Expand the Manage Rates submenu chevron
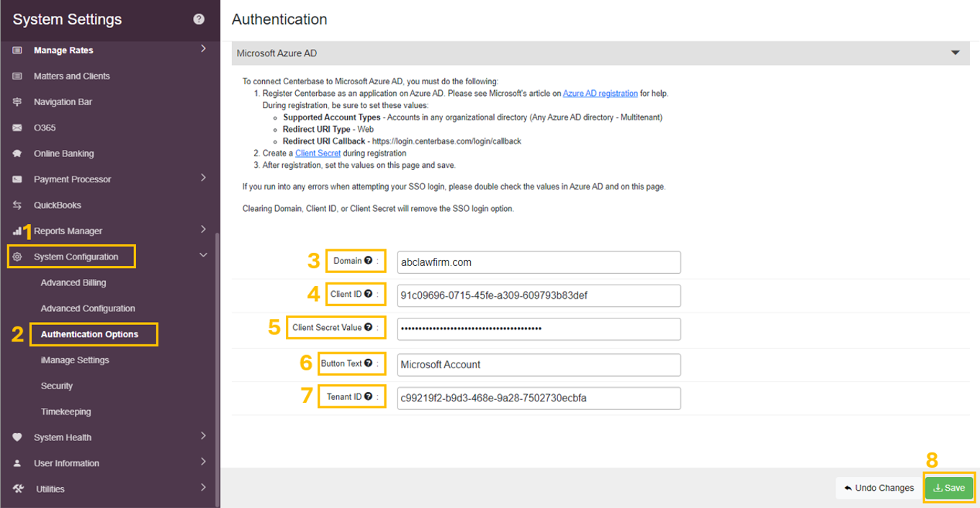The height and width of the screenshot is (508, 980). (x=203, y=49)
